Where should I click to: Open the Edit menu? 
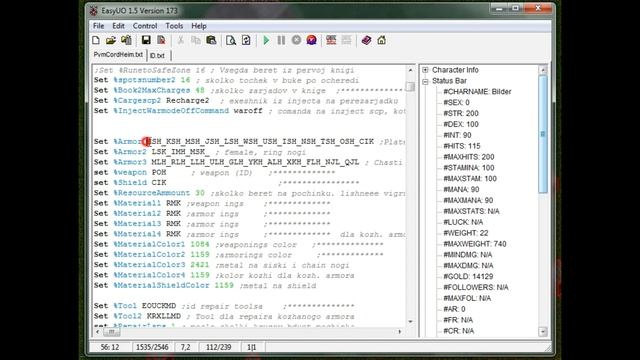point(118,26)
